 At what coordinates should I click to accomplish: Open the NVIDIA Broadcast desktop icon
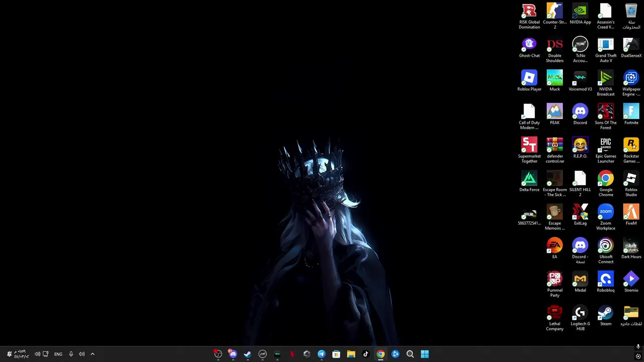tap(606, 83)
